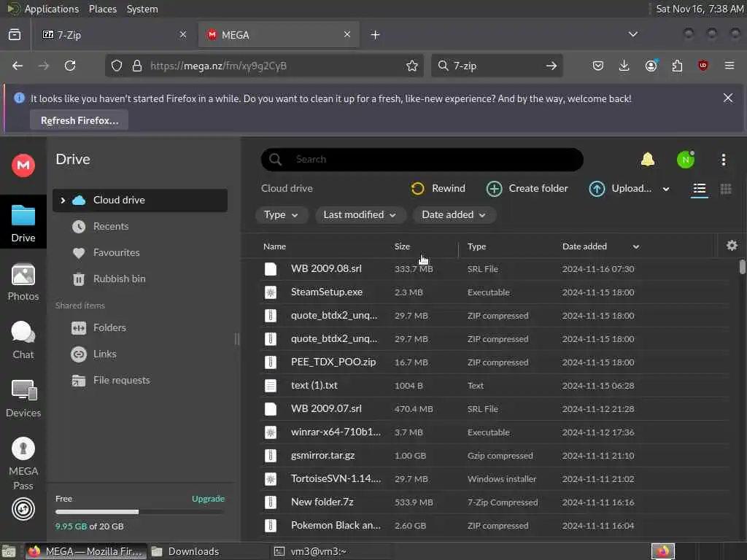The height and width of the screenshot is (560, 747).
Task: Click the Upgrade link
Action: coord(208,499)
